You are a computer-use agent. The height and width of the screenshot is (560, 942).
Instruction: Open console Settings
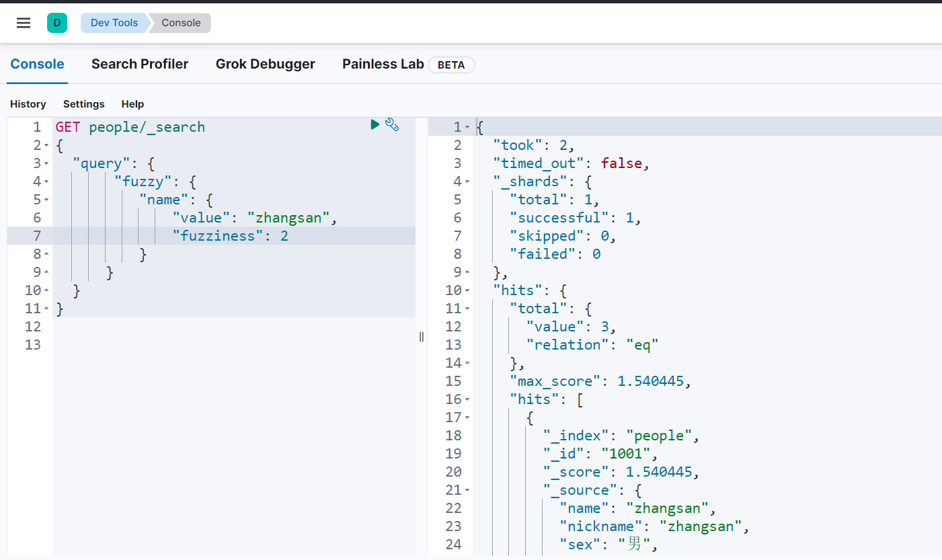click(84, 104)
